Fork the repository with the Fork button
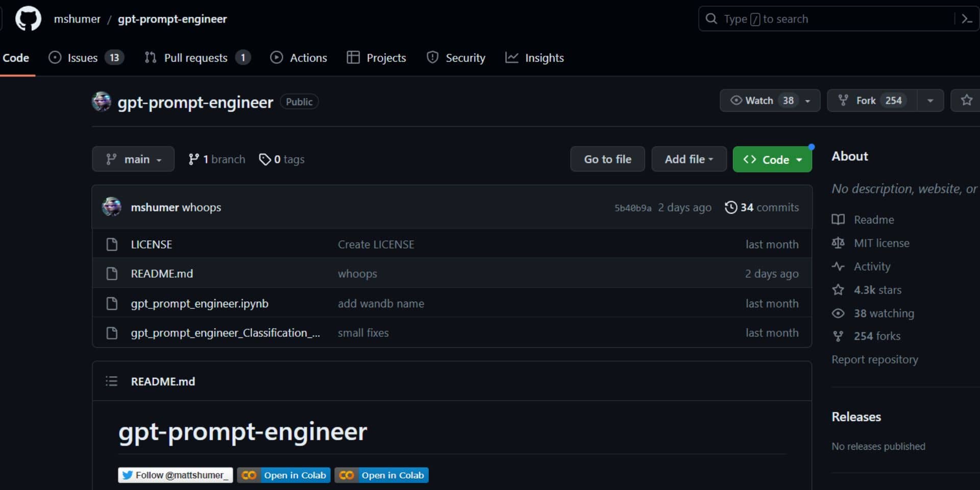Image resolution: width=980 pixels, height=490 pixels. tap(872, 101)
